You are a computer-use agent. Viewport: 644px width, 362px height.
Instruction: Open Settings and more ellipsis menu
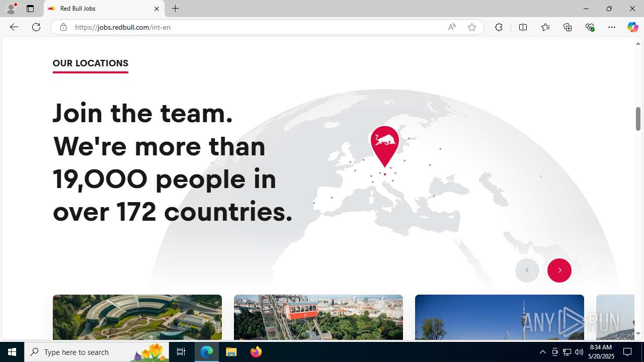tap(612, 27)
